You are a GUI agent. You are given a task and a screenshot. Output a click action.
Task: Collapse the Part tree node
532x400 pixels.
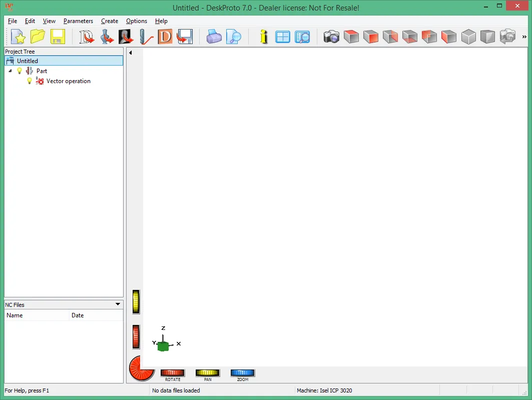pyautogui.click(x=10, y=71)
